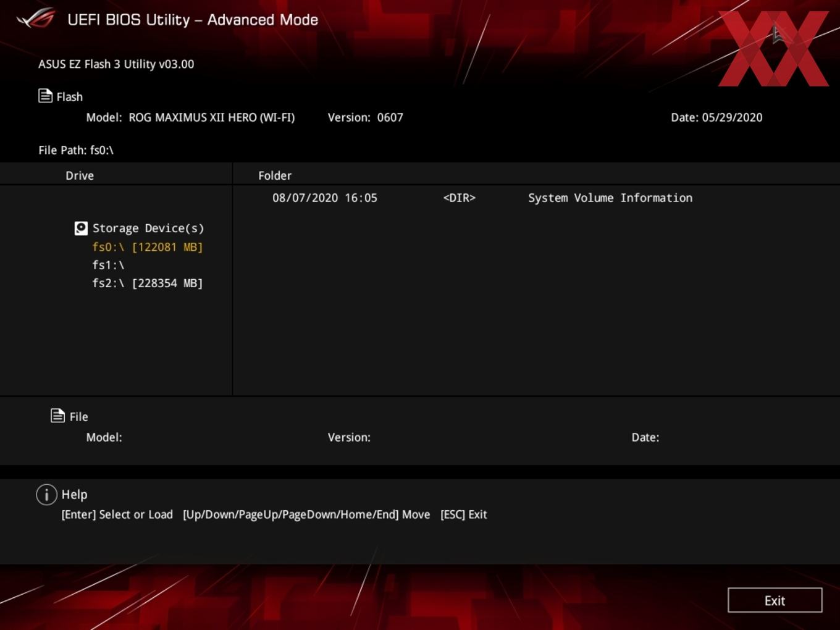Click the File section Version: label

point(349,437)
